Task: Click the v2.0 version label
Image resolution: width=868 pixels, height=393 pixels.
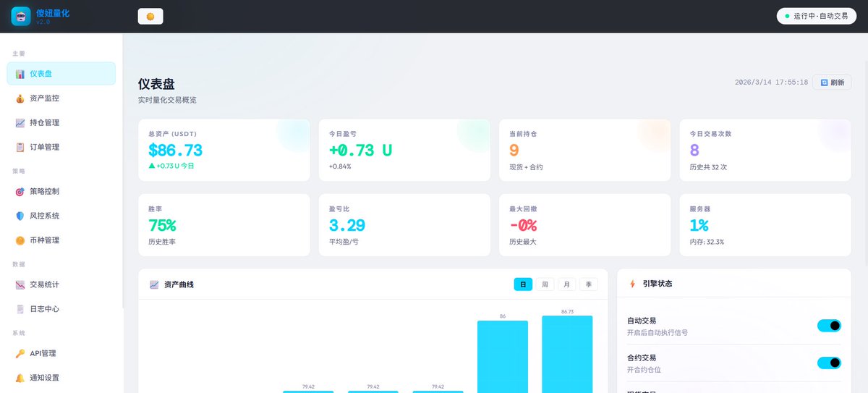Action: 43,22
